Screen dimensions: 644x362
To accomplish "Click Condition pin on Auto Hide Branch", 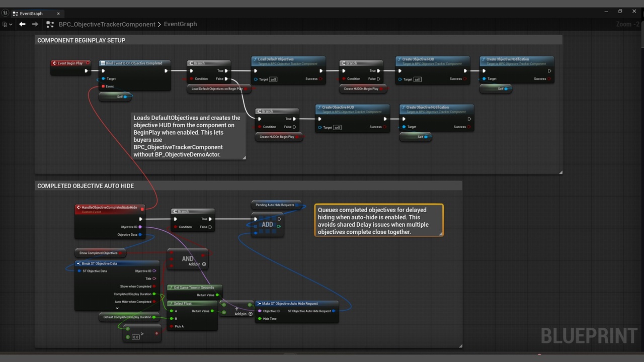I will (175, 227).
